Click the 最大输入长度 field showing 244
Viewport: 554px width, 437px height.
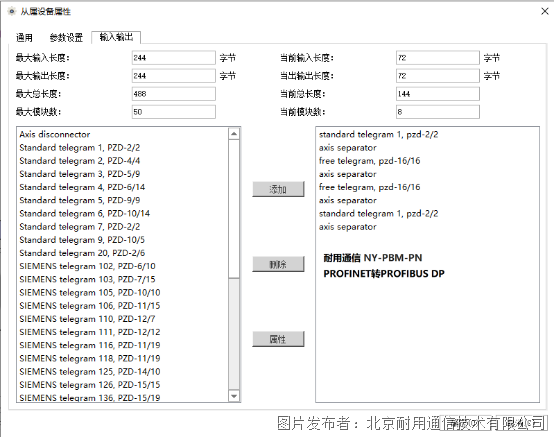pyautogui.click(x=173, y=58)
